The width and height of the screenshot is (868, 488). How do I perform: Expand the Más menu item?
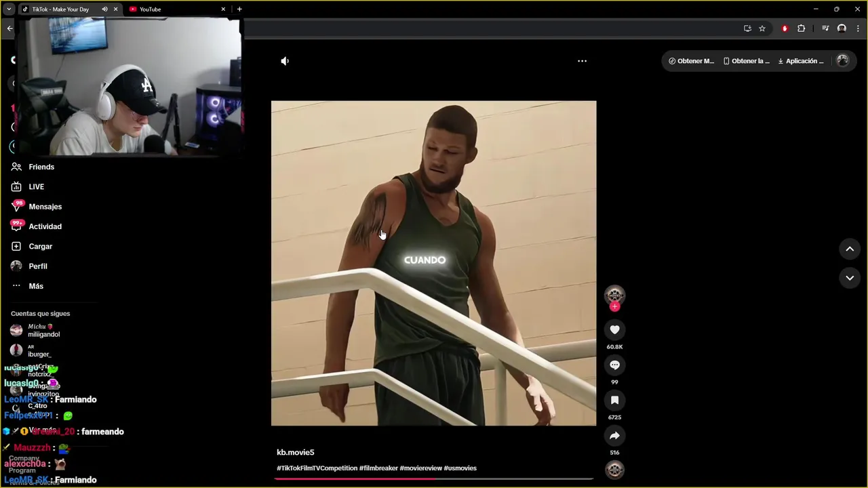pos(35,286)
